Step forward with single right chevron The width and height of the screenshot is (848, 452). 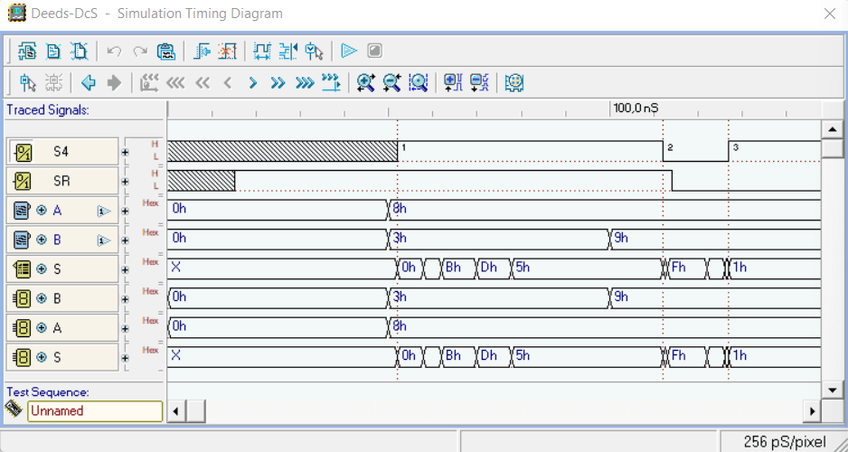(253, 83)
